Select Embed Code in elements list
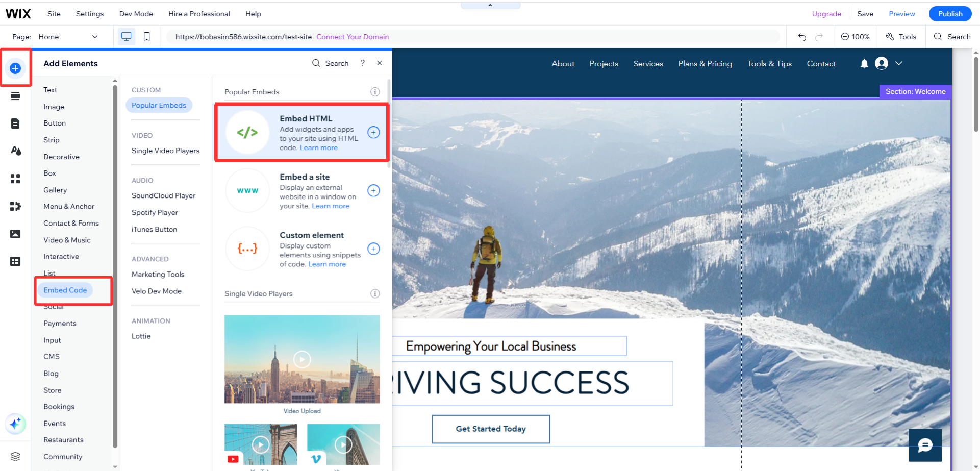The height and width of the screenshot is (471, 980). (x=65, y=290)
